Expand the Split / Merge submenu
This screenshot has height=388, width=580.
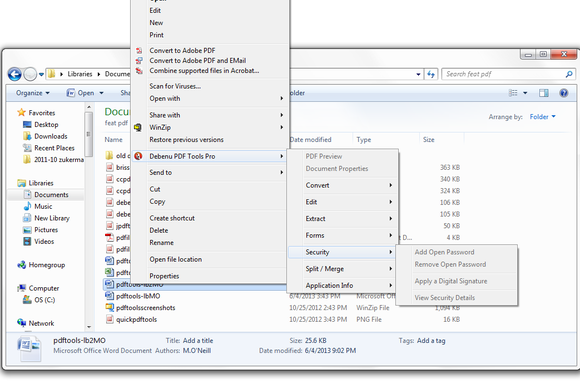[343, 269]
